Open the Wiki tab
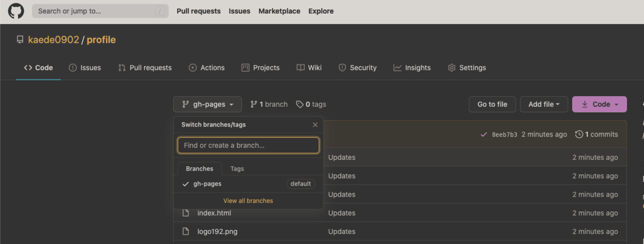This screenshot has width=644, height=244. (x=309, y=68)
